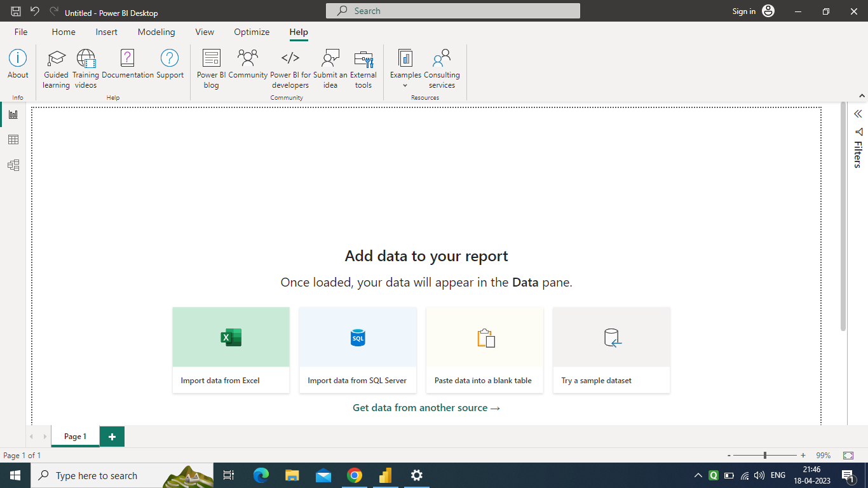Switch to Report view in left sidebar
The image size is (868, 488).
[13, 114]
